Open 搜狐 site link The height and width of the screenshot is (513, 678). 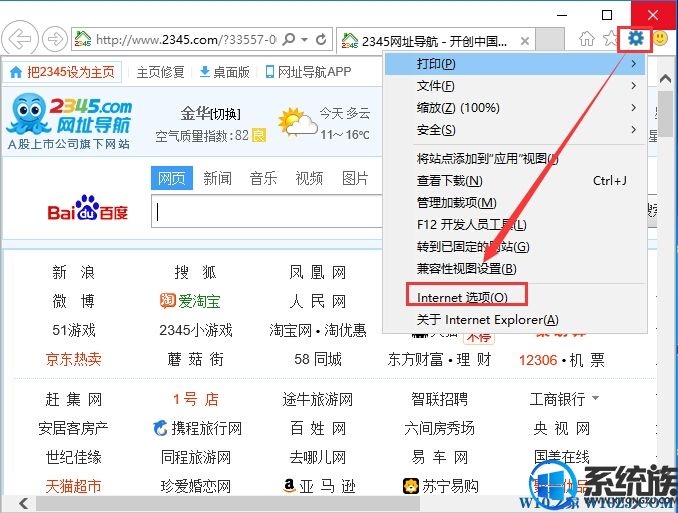click(195, 273)
